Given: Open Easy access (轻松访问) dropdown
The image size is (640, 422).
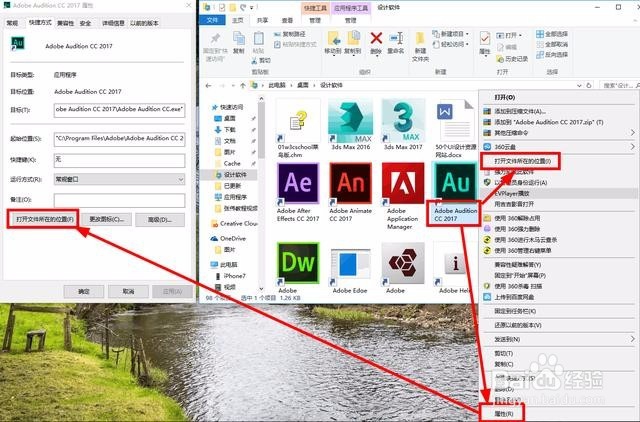Looking at the screenshot, I should (451, 44).
